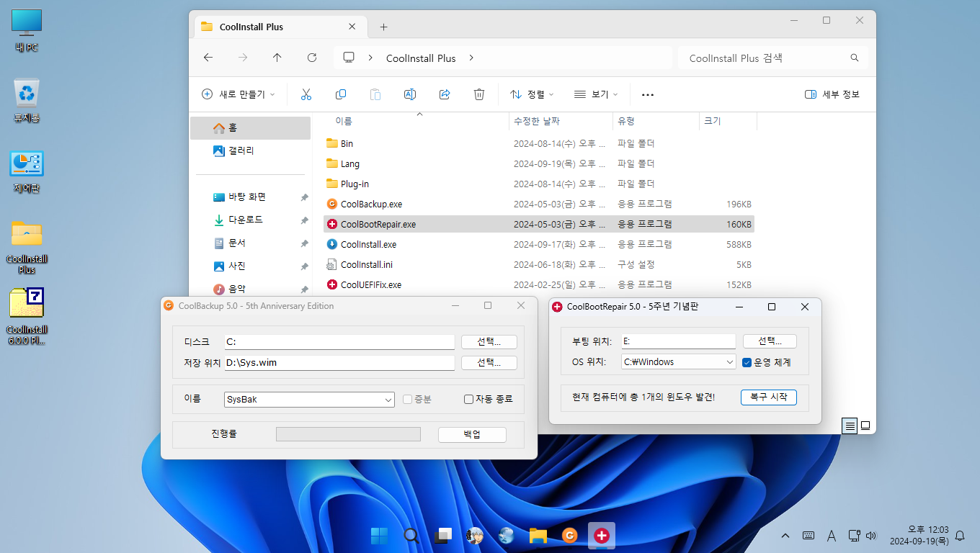Click the CoolBootRepair red plus taskbar icon

602,535
